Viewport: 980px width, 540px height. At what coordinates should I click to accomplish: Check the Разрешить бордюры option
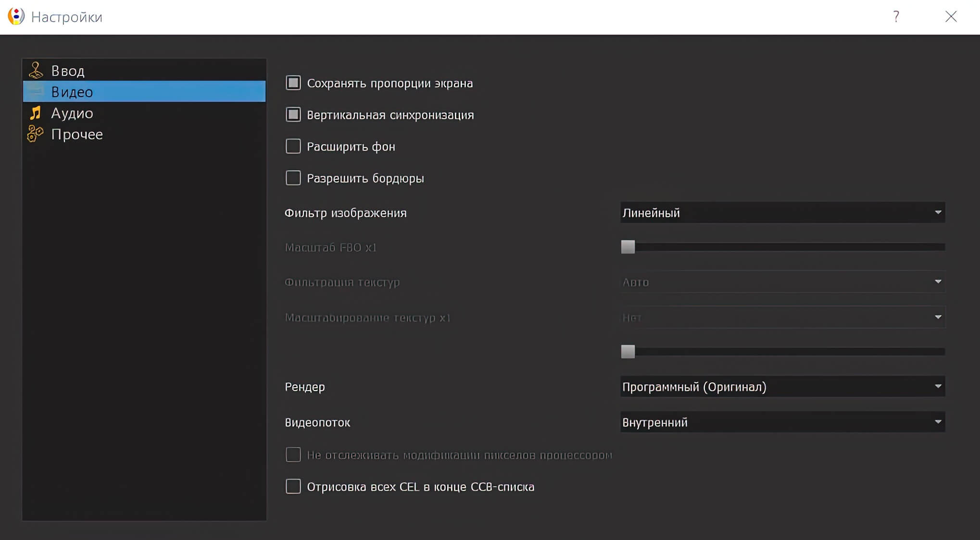[x=293, y=178]
